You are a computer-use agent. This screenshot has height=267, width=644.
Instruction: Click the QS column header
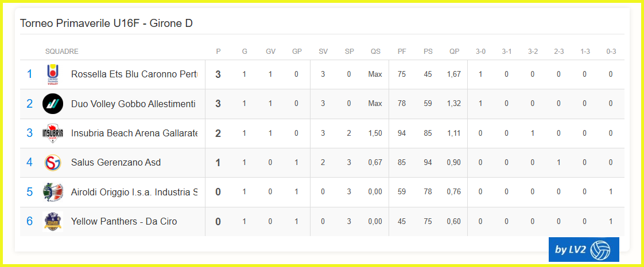click(x=375, y=52)
